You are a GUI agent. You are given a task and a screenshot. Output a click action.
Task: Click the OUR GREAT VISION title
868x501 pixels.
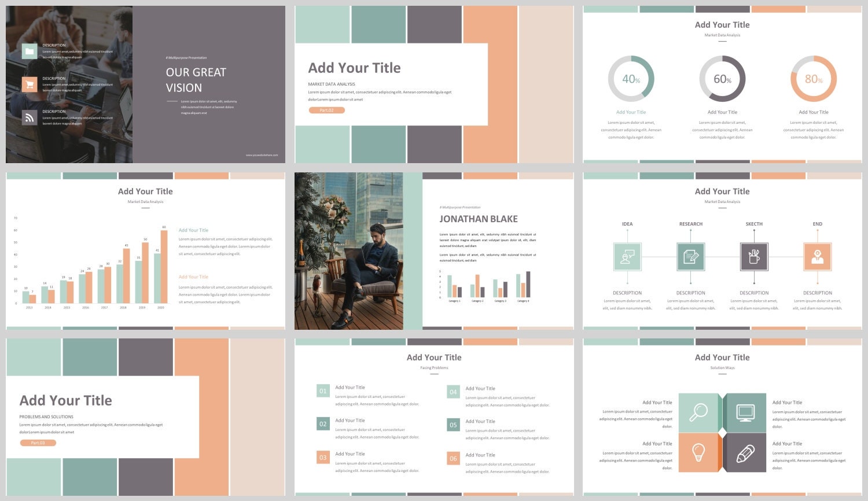(195, 80)
